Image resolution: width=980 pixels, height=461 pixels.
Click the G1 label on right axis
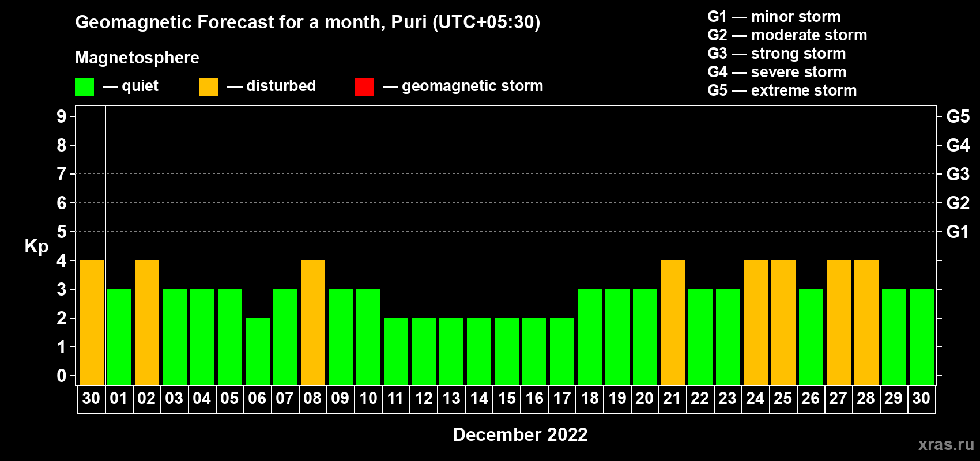958,232
